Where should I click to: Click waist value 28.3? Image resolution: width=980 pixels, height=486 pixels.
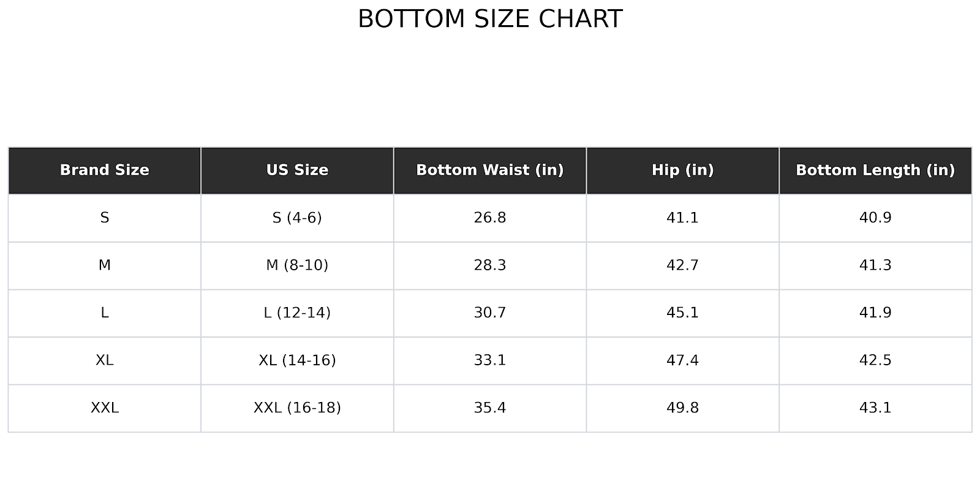(x=490, y=265)
